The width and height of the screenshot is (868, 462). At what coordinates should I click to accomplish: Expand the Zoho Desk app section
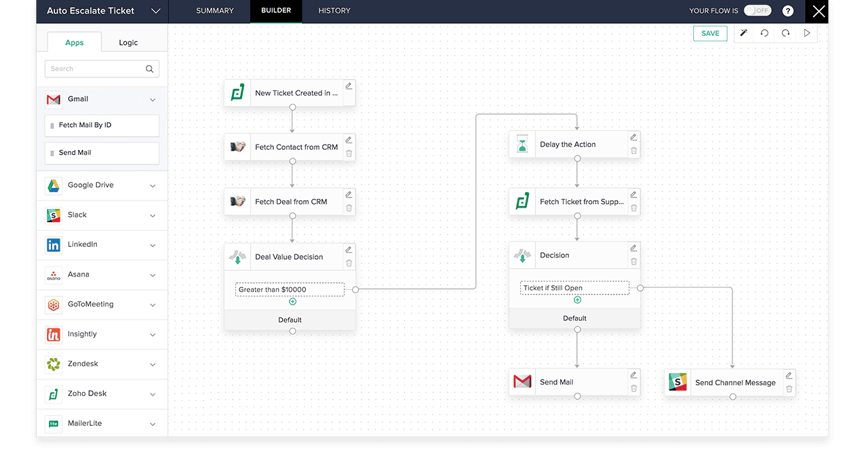click(153, 394)
